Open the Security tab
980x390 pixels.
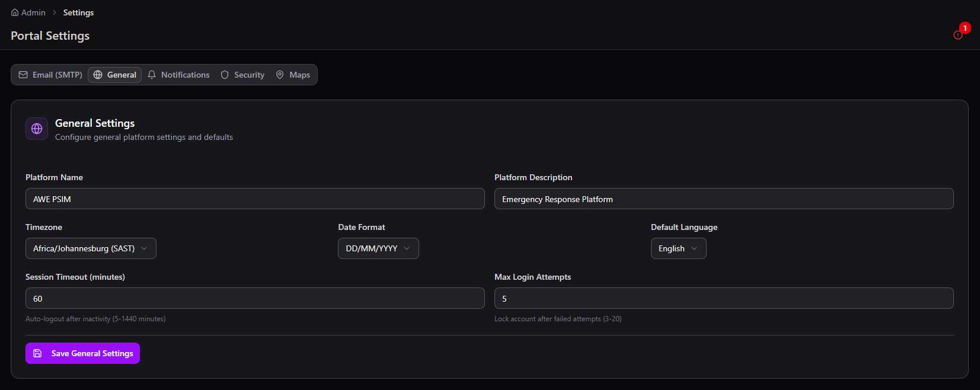pos(242,75)
